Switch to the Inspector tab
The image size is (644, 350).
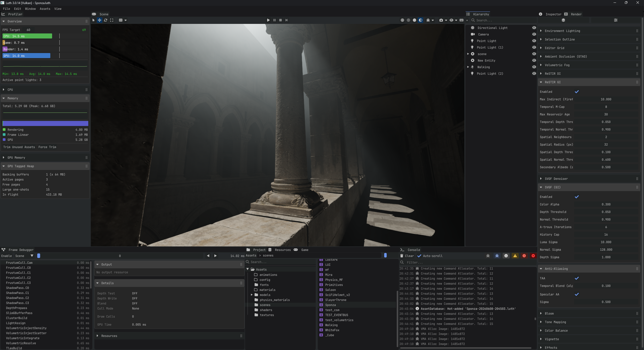(x=550, y=14)
